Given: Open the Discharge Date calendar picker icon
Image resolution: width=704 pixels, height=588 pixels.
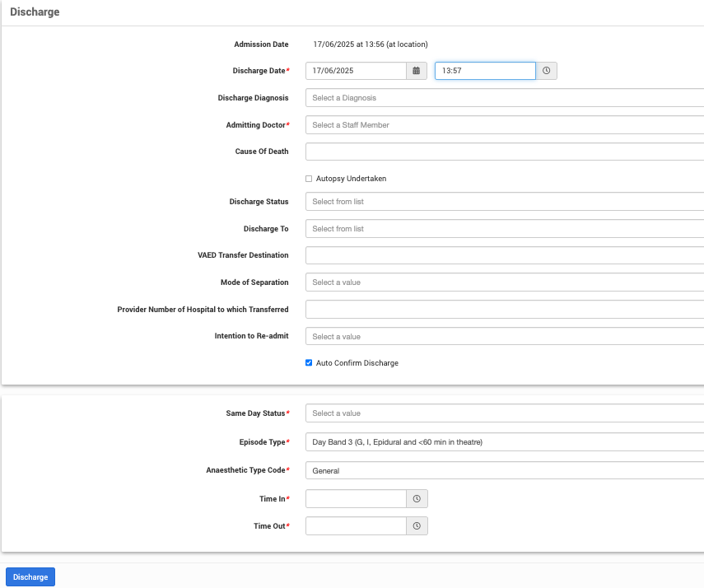Looking at the screenshot, I should (417, 71).
